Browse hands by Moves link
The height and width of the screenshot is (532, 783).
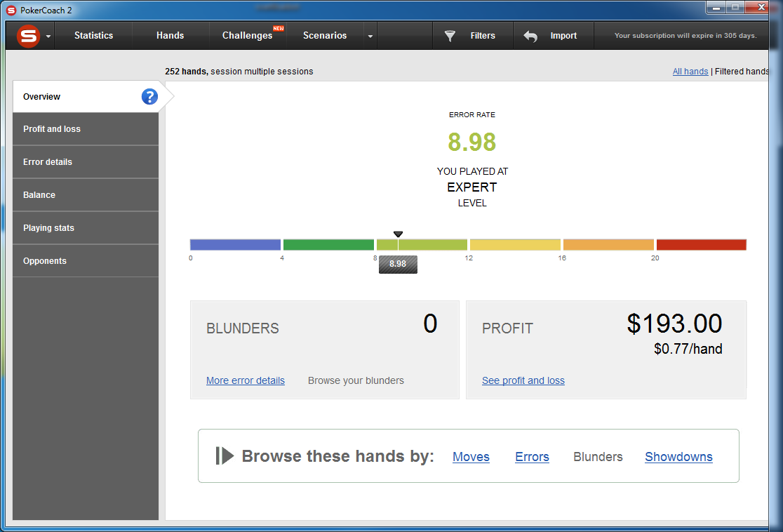pyautogui.click(x=471, y=457)
